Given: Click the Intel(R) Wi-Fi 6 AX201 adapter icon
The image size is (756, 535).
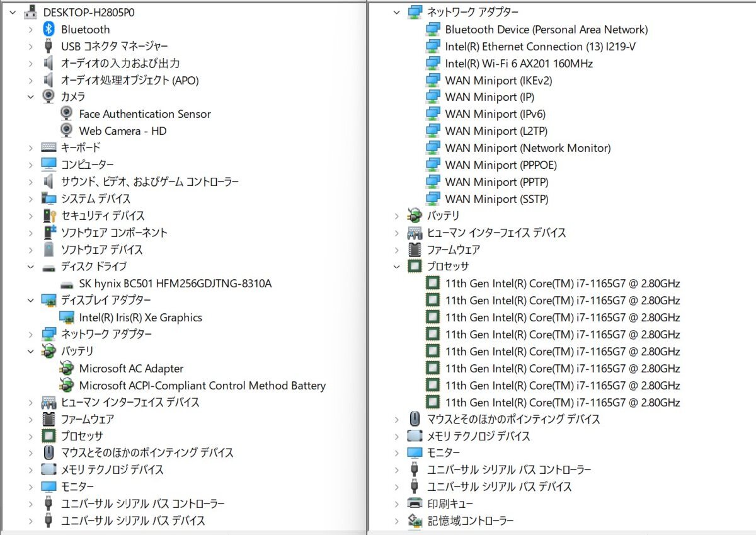Looking at the screenshot, I should coord(433,63).
